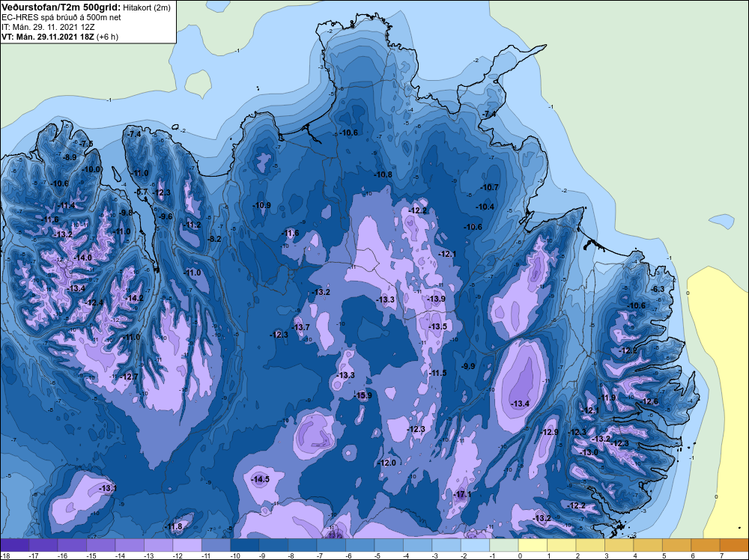Pick the legend swatch between -10 and -9
Image resolution: width=749 pixels, height=560 pixels.
pyautogui.click(x=245, y=545)
